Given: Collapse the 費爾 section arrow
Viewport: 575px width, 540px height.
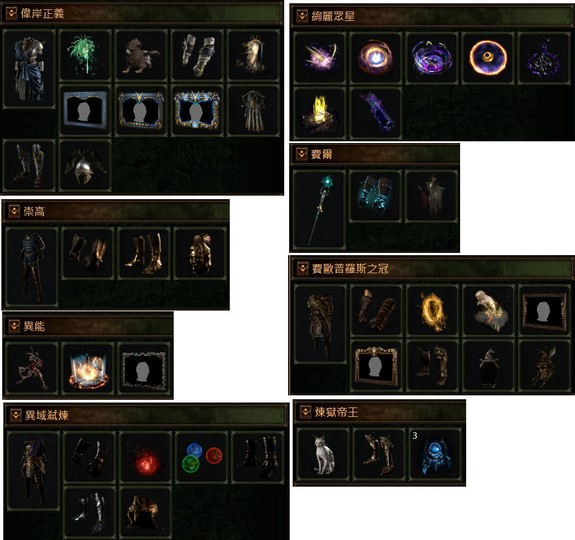Looking at the screenshot, I should point(301,154).
